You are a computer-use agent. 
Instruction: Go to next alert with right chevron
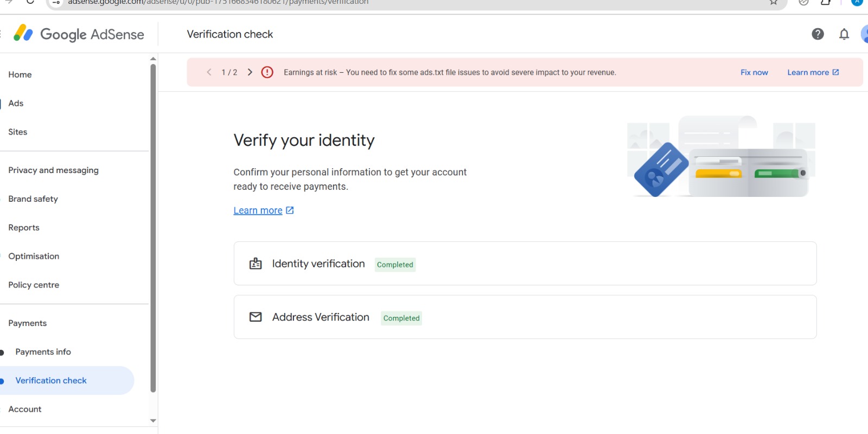tap(250, 72)
